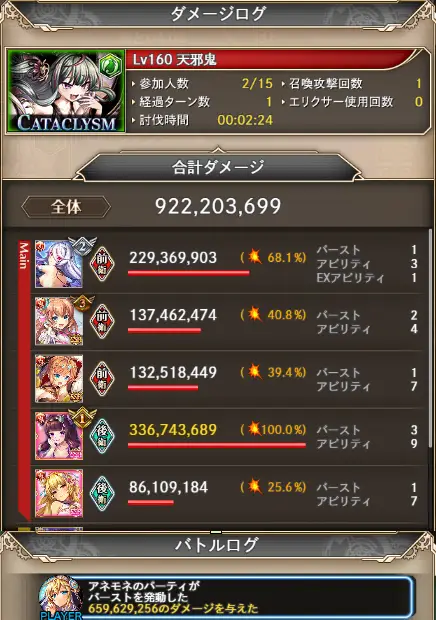436x620 pixels.
Task: Click the PLAYER avatar in battle log
Action: 60,598
